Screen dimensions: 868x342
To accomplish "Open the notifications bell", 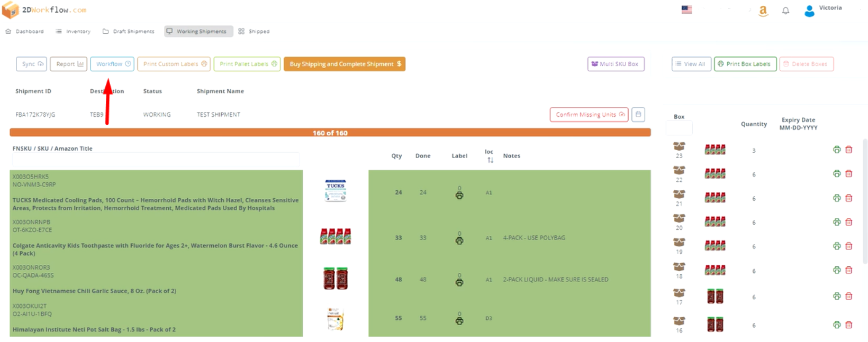I will pos(785,11).
